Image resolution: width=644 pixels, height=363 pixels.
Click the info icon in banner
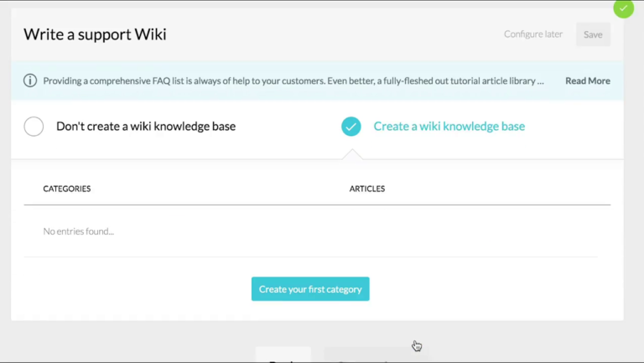click(x=30, y=80)
